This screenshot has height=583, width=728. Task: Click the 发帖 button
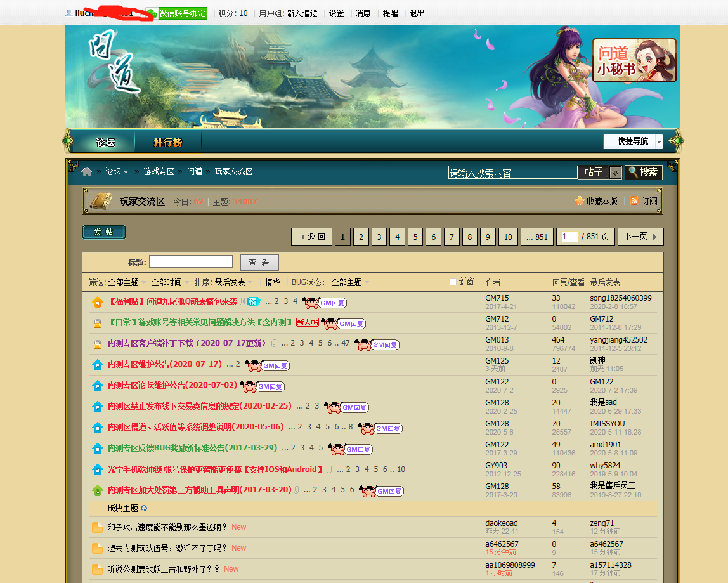(x=104, y=232)
